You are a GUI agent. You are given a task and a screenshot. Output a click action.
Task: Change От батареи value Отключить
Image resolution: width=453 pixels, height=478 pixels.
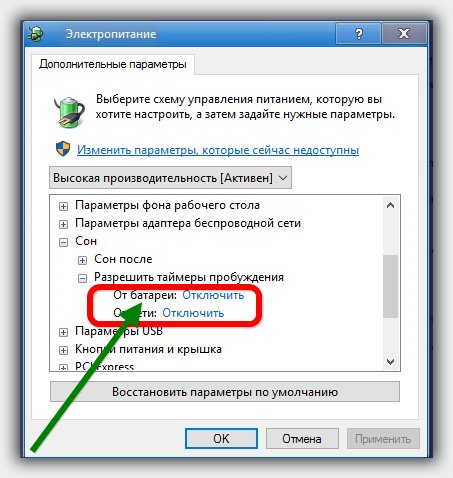tap(213, 295)
